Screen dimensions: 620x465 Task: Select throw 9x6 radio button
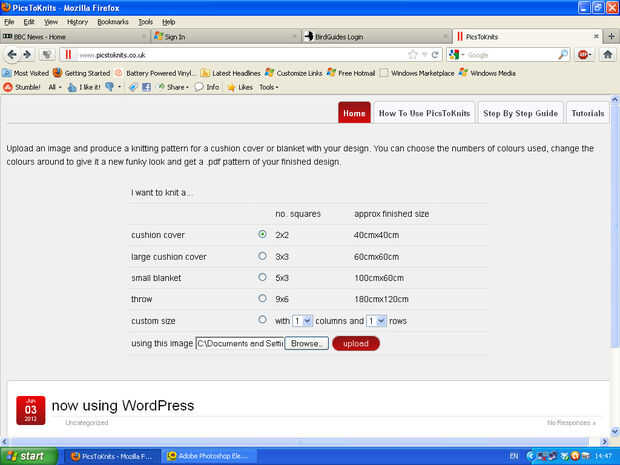[262, 298]
